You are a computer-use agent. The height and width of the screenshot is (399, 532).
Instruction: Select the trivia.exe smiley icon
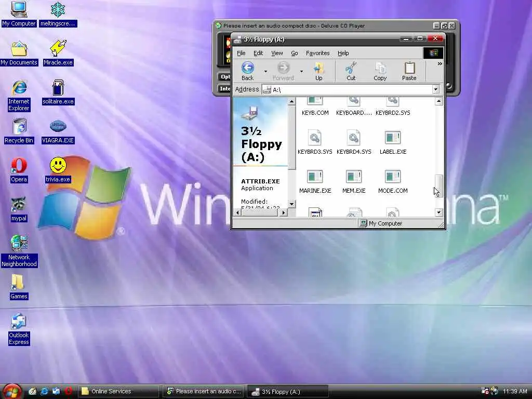tap(58, 170)
